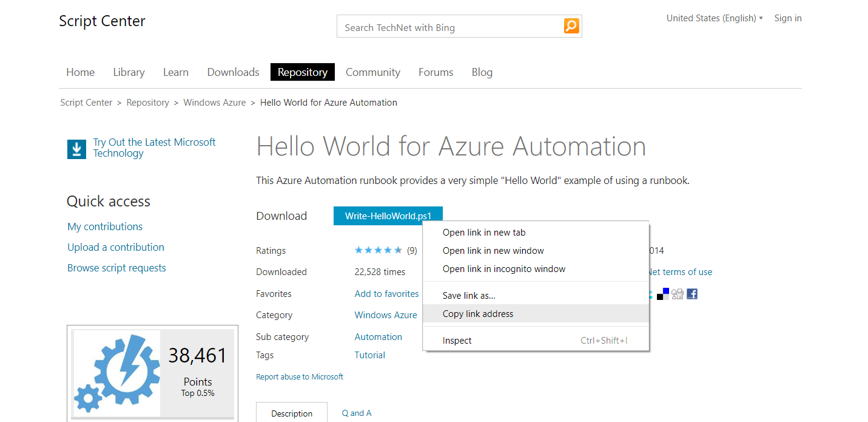Switch to the Q and A tab
868x422 pixels.
(357, 413)
